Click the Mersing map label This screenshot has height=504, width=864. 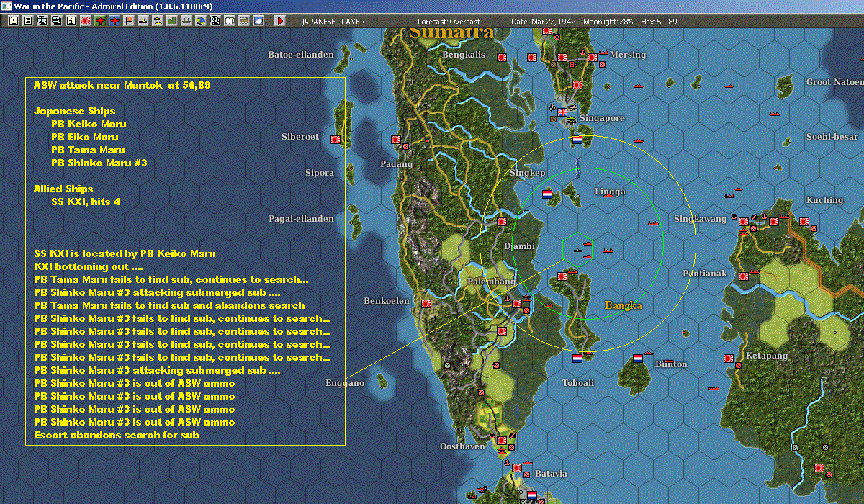click(x=628, y=55)
